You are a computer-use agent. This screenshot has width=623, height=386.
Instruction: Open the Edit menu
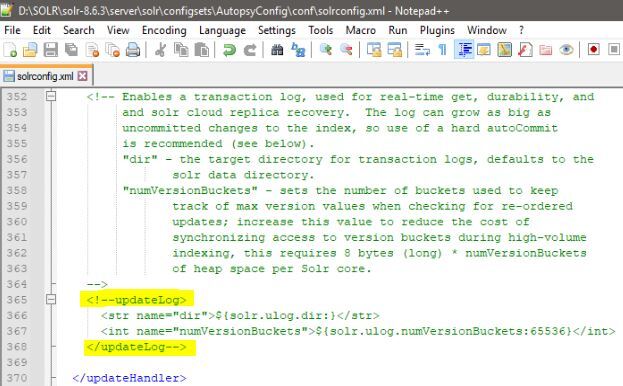point(42,30)
